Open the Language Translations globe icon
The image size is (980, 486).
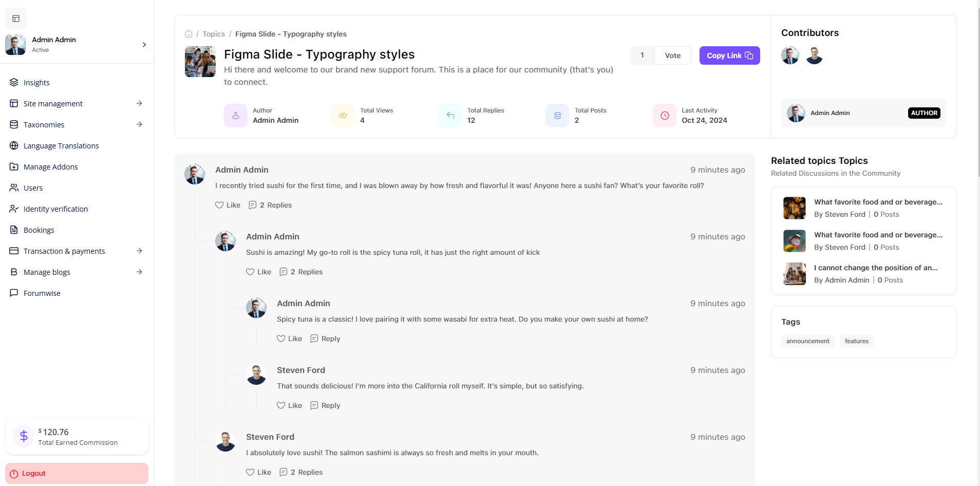click(x=14, y=145)
